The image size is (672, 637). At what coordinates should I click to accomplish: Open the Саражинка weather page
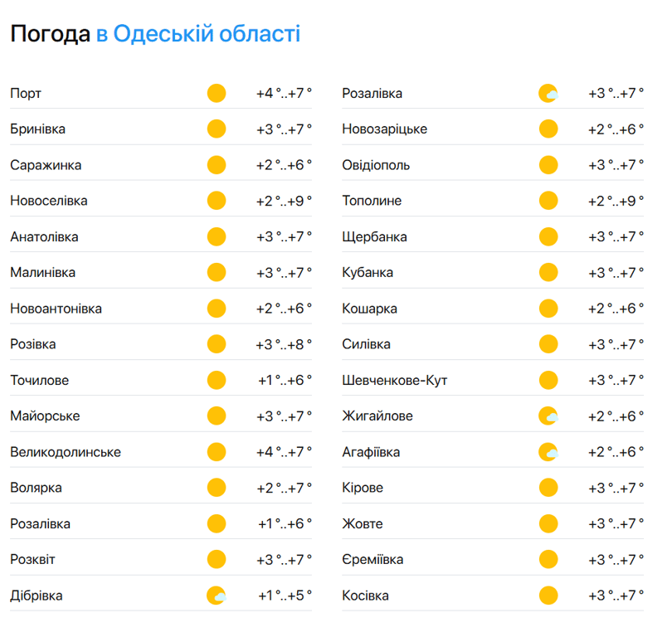(46, 165)
